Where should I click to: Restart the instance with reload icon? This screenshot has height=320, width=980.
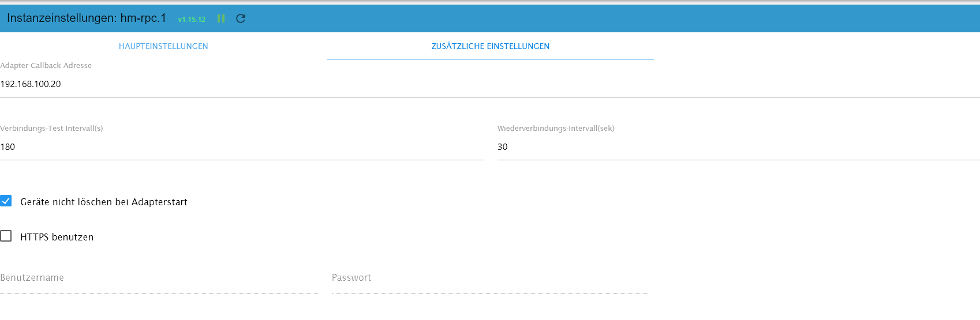(x=241, y=18)
